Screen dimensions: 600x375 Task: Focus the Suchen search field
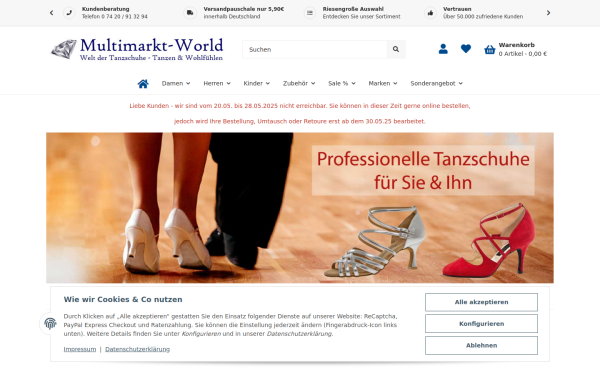click(x=315, y=49)
